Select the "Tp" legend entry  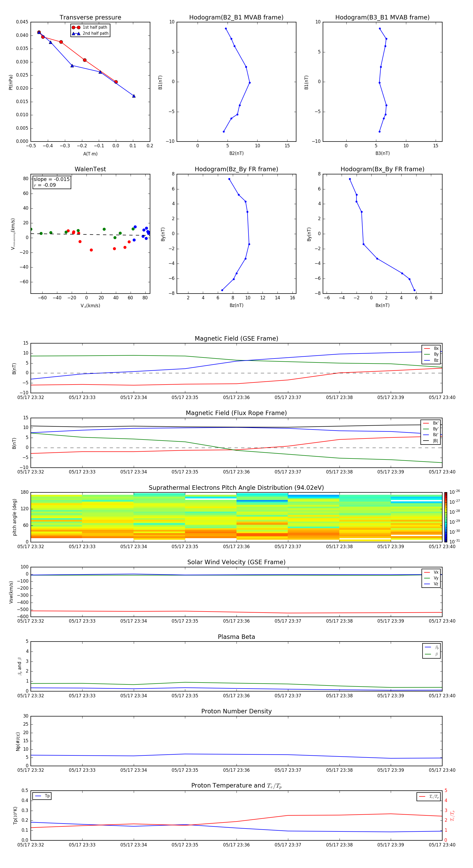pos(42,796)
